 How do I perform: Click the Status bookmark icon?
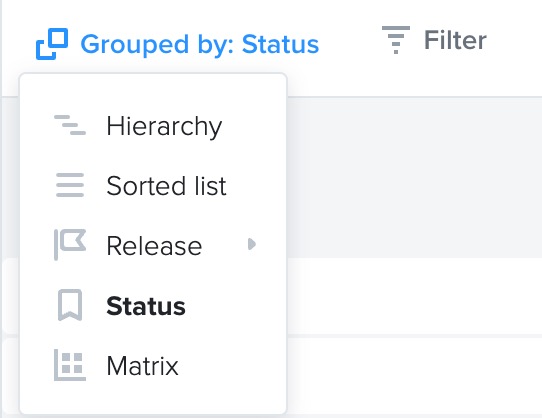(x=70, y=305)
